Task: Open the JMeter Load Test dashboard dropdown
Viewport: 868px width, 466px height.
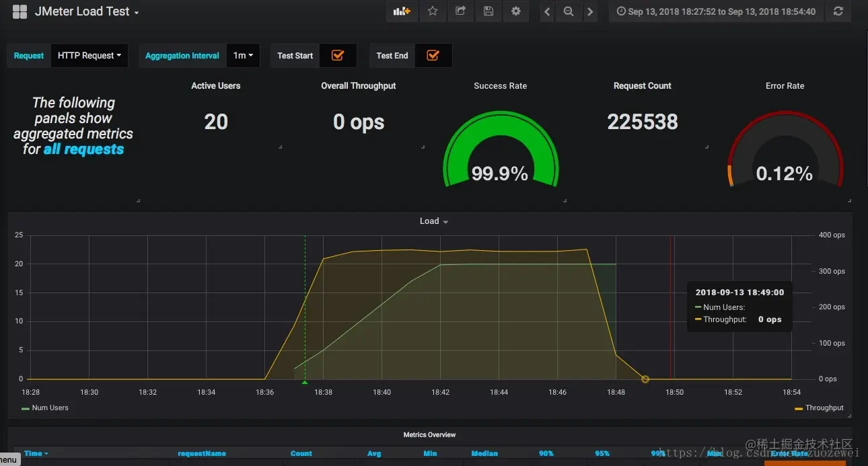Action: 87,12
